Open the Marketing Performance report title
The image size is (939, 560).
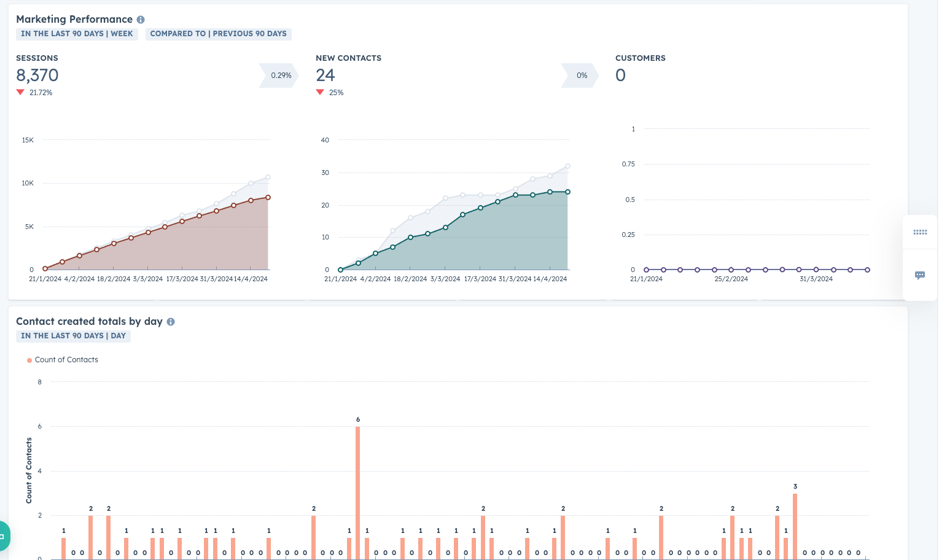click(74, 19)
